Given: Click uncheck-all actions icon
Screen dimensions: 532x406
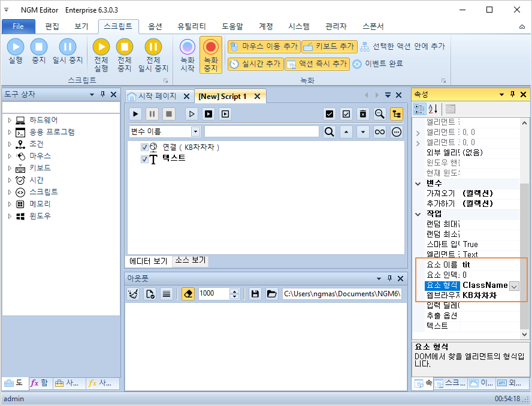Looking at the screenshot, I should click(346, 114).
